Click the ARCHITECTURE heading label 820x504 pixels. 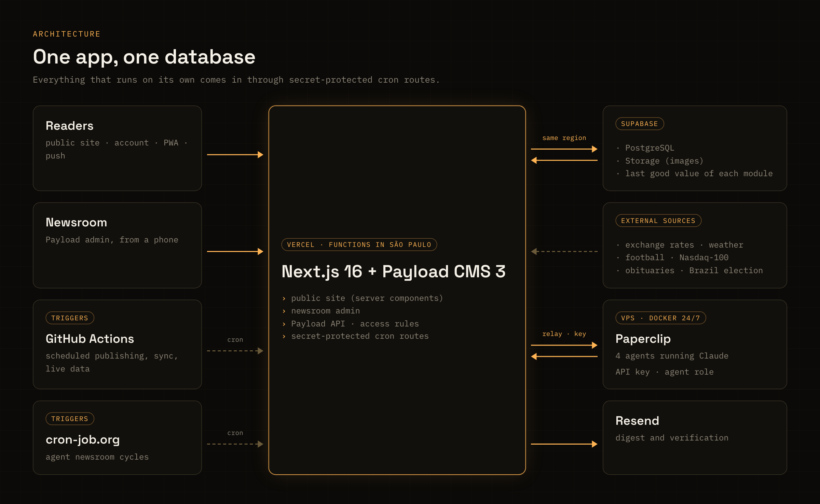pyautogui.click(x=67, y=34)
